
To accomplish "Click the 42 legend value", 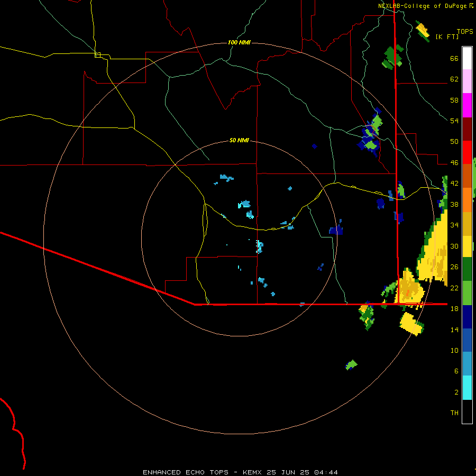I will pos(454,184).
